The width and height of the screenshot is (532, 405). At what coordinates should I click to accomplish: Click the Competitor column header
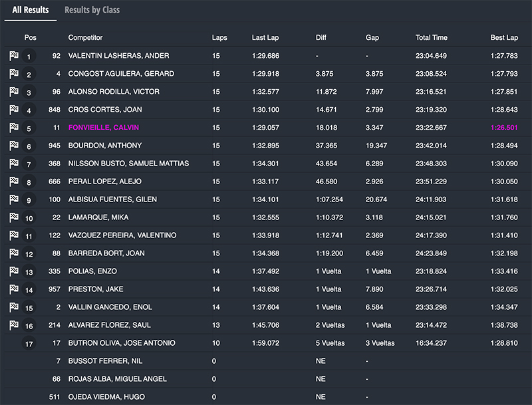point(85,38)
